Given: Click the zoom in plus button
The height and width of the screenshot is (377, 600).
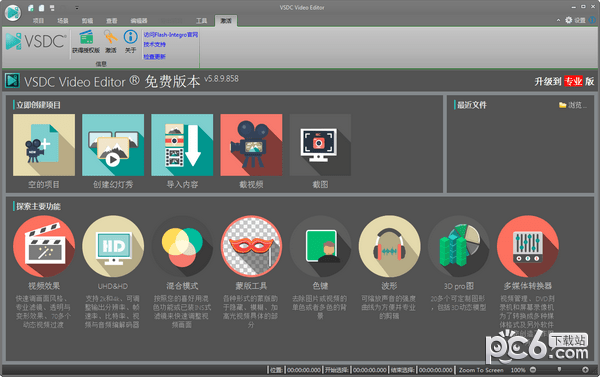Looking at the screenshot, I should click(585, 370).
